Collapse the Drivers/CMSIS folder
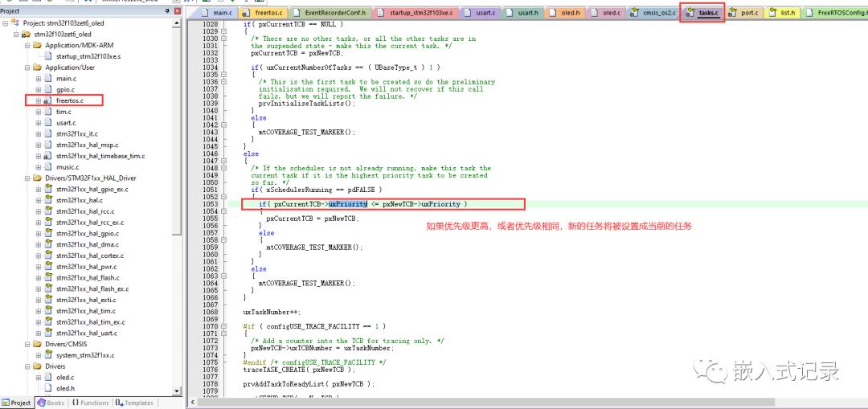 [x=27, y=344]
